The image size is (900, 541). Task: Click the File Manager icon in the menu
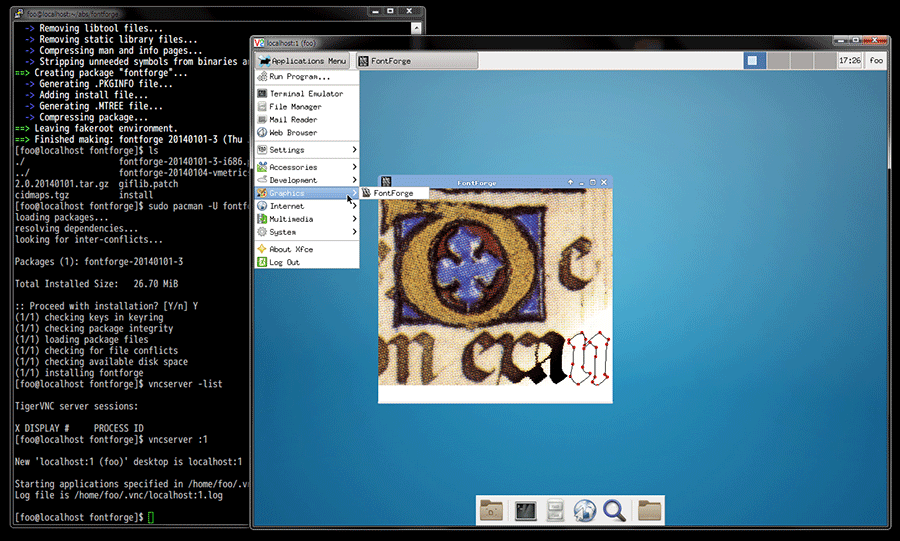(262, 107)
